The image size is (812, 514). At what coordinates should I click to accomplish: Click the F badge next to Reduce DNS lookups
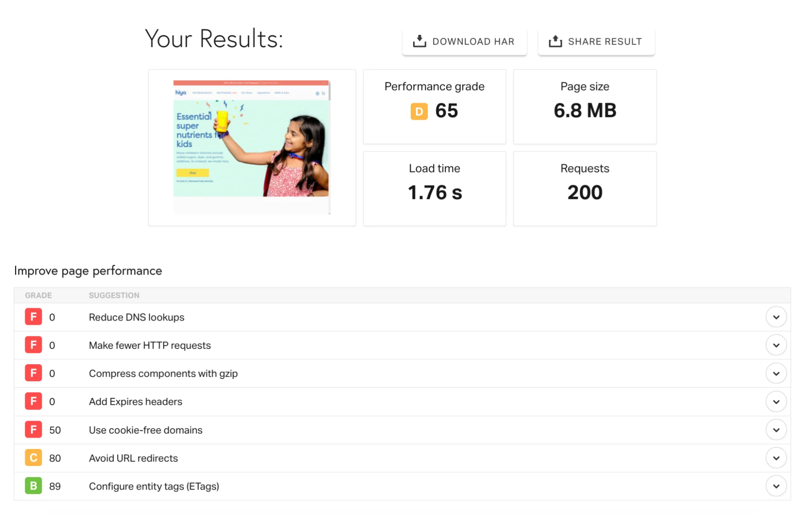coord(33,317)
